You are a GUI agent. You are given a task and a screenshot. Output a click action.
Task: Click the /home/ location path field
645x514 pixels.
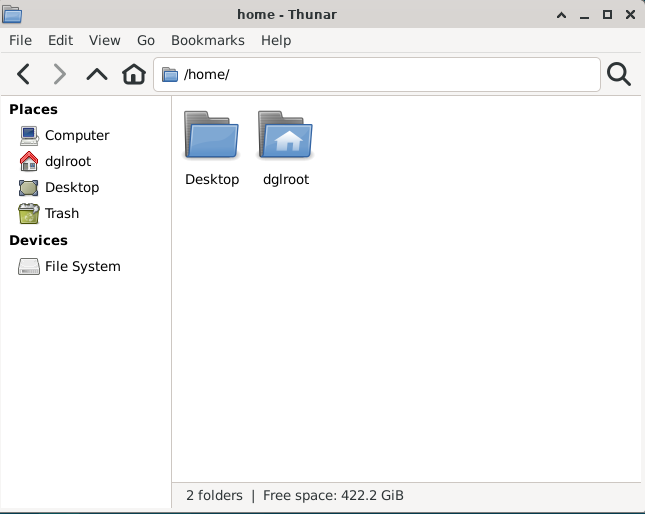click(x=377, y=74)
